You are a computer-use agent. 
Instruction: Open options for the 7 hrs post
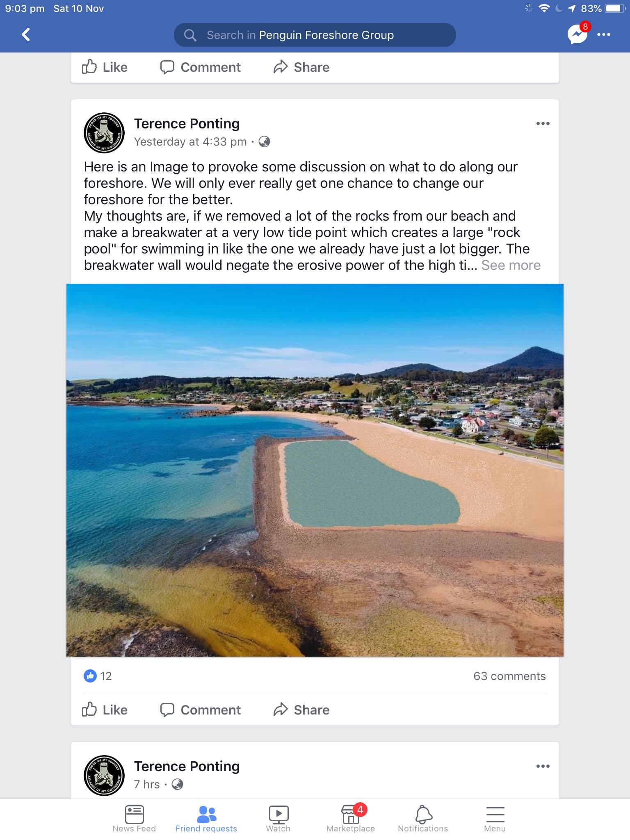click(x=543, y=766)
